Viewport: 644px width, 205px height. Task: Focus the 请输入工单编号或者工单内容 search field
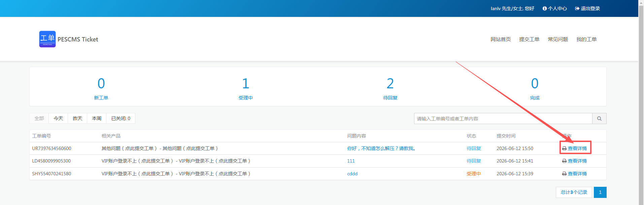[x=503, y=118]
